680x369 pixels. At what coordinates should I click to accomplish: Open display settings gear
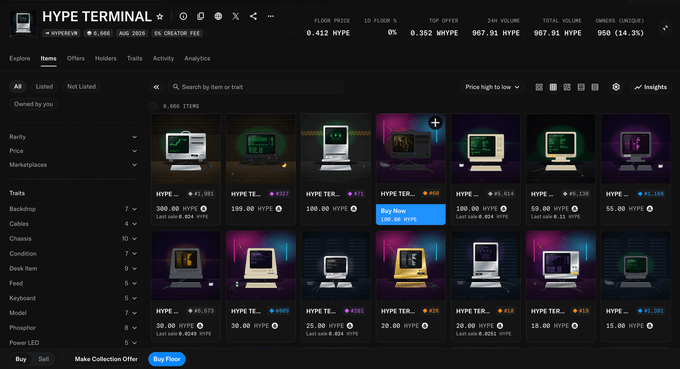pyautogui.click(x=616, y=87)
